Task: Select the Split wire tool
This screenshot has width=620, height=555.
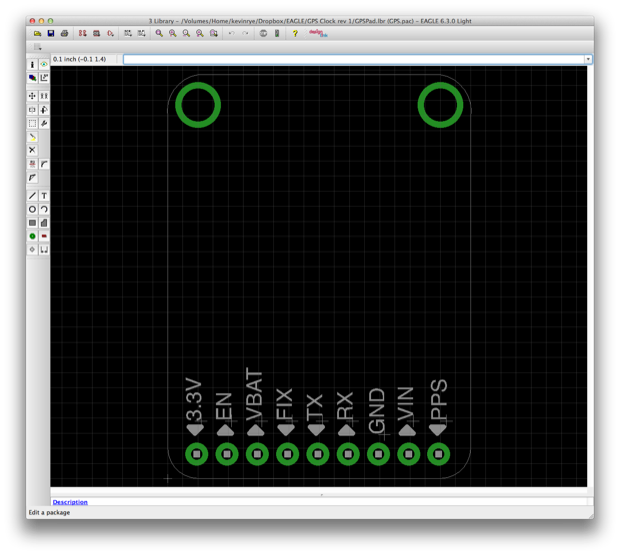Action: click(32, 177)
